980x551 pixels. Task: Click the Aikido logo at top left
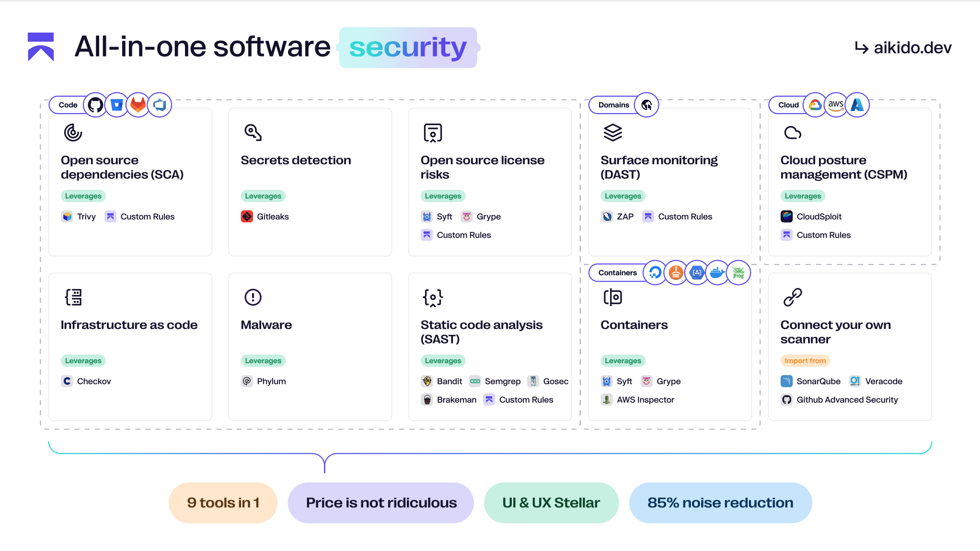[41, 47]
